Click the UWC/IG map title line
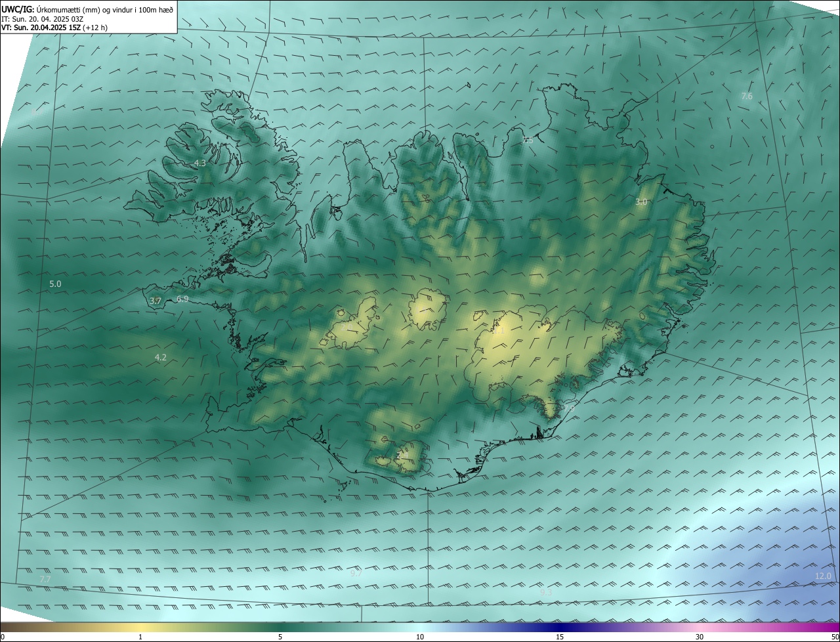Screen dimensions: 840x642 pos(87,9)
